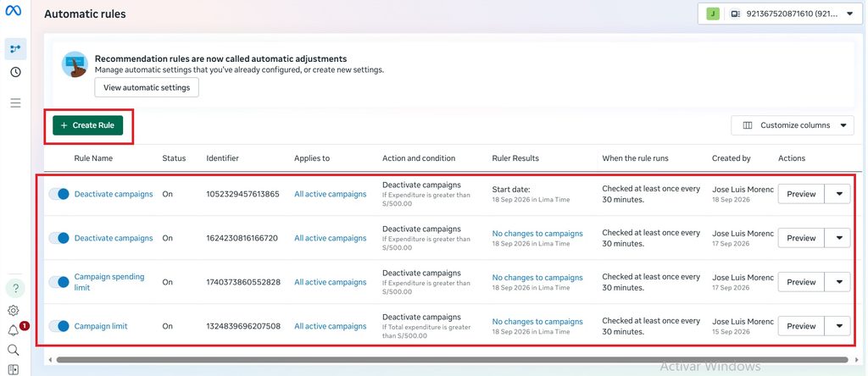Click the Actions column header
This screenshot has width=868, height=376.
(x=792, y=158)
